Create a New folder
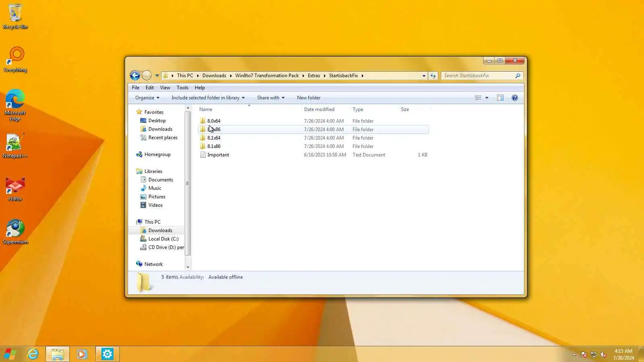Screen dimensions: 644x362 pyautogui.click(x=309, y=98)
